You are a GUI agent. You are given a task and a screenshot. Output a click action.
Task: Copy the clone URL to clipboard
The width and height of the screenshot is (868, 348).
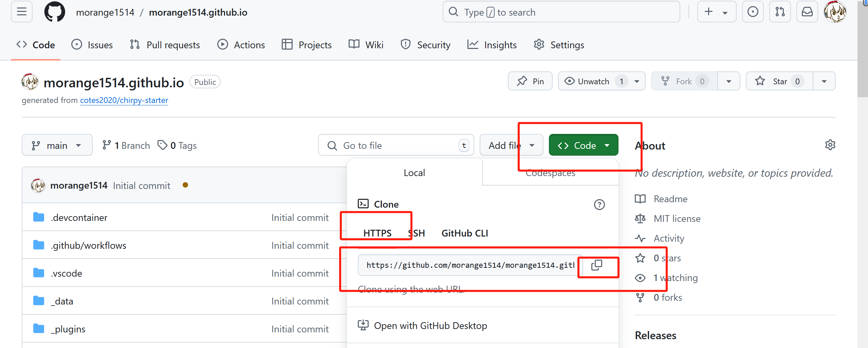[596, 265]
